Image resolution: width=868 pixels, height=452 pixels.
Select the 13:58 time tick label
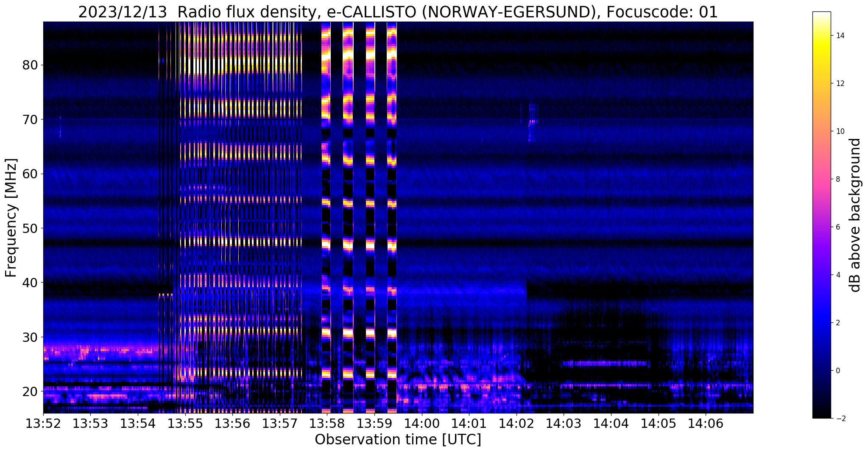[327, 424]
